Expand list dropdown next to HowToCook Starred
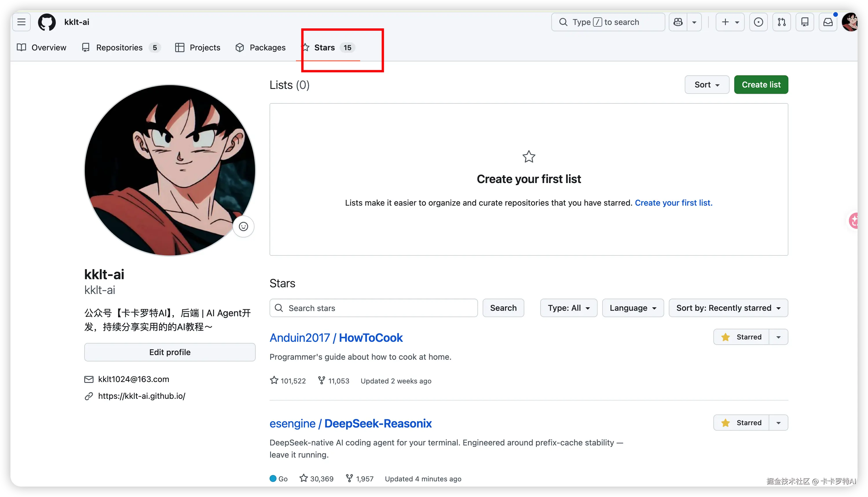The height and width of the screenshot is (497, 868). (x=778, y=337)
